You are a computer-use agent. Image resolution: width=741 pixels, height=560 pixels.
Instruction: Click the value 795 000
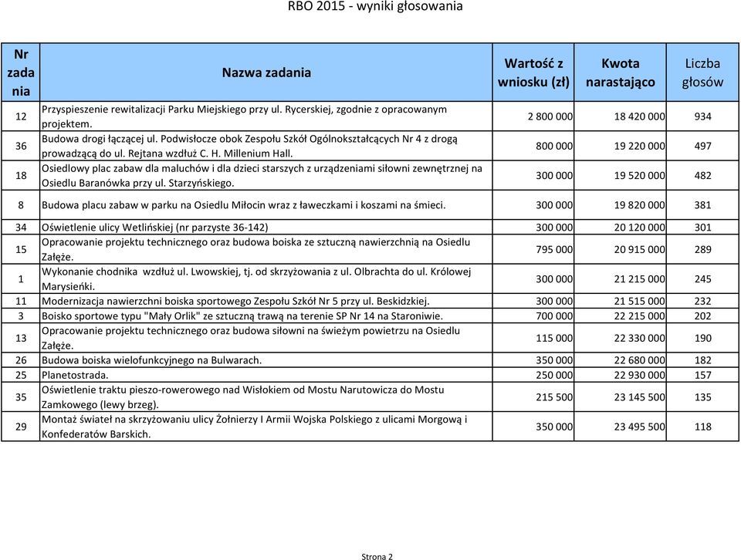tap(554, 249)
